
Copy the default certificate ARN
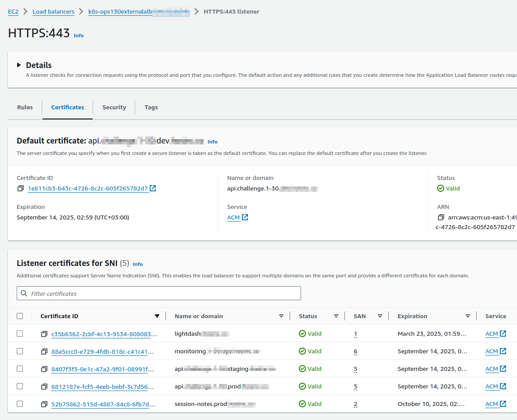(441, 217)
